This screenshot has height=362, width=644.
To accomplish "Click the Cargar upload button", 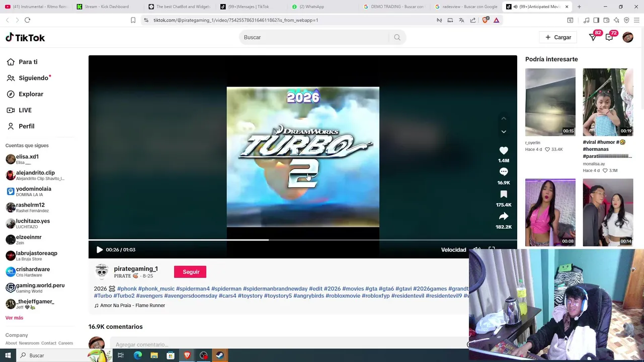I will coord(558,37).
